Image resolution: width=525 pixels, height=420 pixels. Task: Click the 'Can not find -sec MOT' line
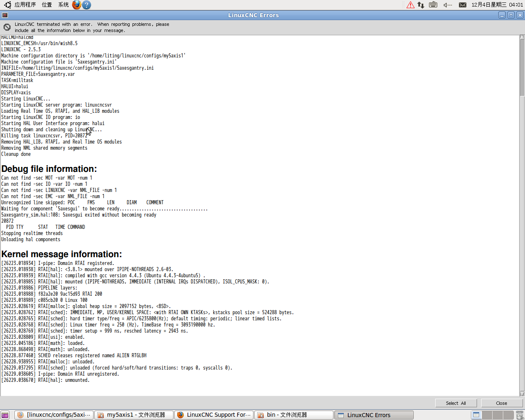pyautogui.click(x=47, y=178)
